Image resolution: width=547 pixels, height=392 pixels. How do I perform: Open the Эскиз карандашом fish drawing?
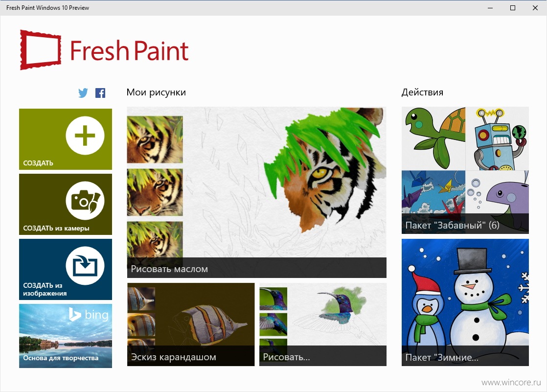coord(191,324)
